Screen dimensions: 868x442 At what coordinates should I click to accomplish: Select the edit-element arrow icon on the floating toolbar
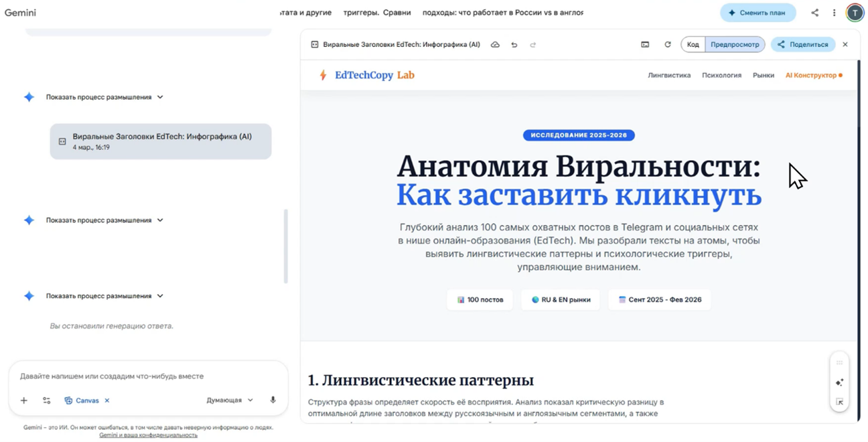839,402
